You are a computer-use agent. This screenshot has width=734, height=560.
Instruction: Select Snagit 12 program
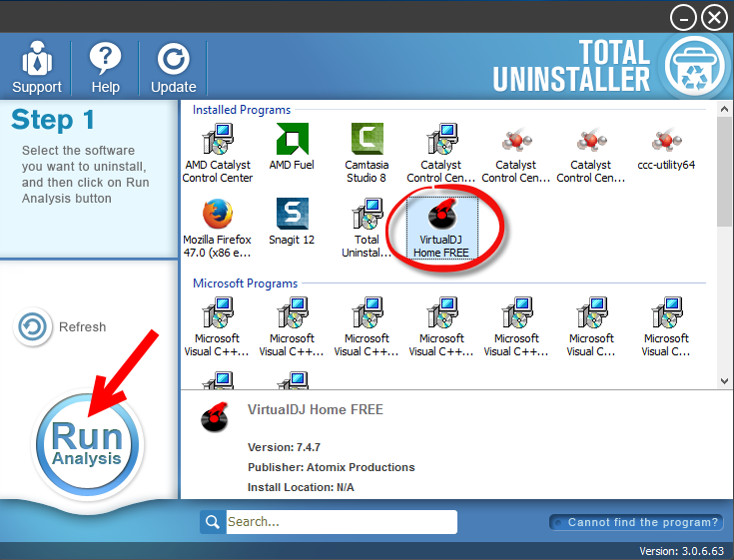[x=292, y=222]
